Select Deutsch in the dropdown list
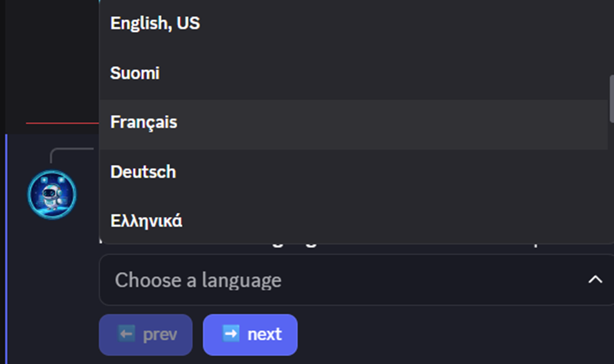614x364 pixels. tap(143, 172)
